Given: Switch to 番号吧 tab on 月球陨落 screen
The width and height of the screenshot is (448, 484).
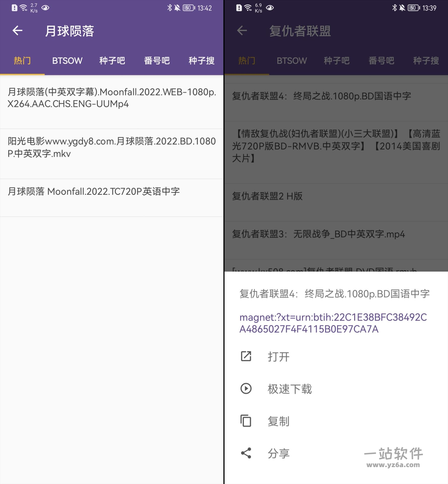Looking at the screenshot, I should (157, 61).
